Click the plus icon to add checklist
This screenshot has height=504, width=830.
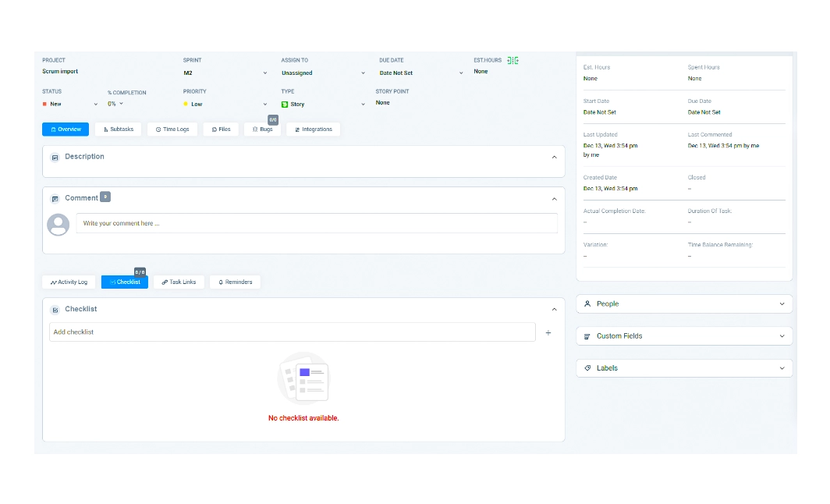click(548, 332)
